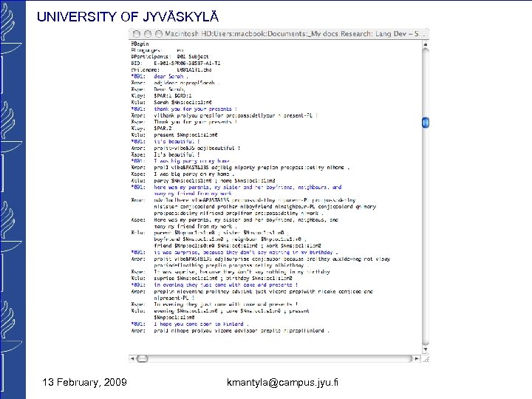This screenshot has width=532, height=399.
Task: Click the window zoom button
Action: [x=159, y=34]
